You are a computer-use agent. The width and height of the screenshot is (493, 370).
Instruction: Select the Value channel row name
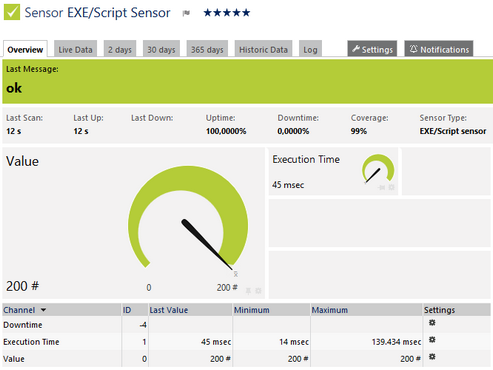point(14,359)
